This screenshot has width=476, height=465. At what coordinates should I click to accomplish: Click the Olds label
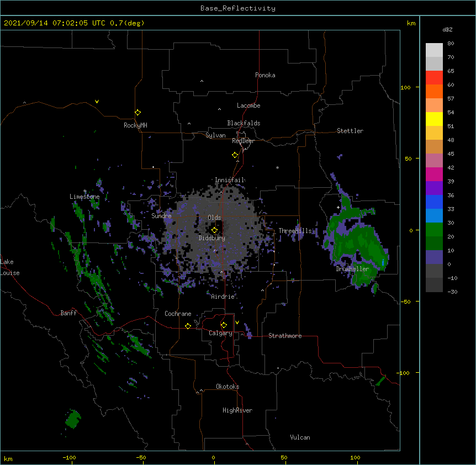click(214, 218)
